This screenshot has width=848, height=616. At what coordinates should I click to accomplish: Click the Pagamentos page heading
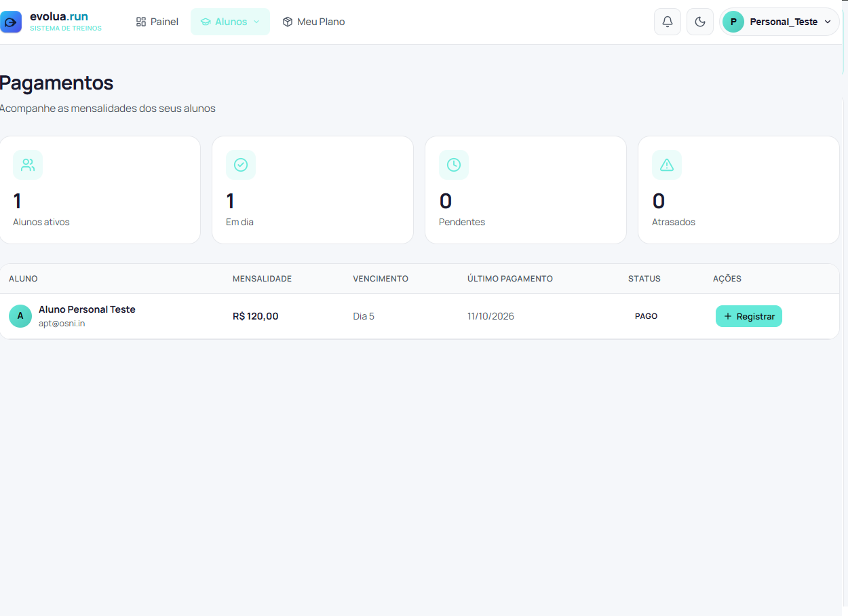pyautogui.click(x=56, y=83)
